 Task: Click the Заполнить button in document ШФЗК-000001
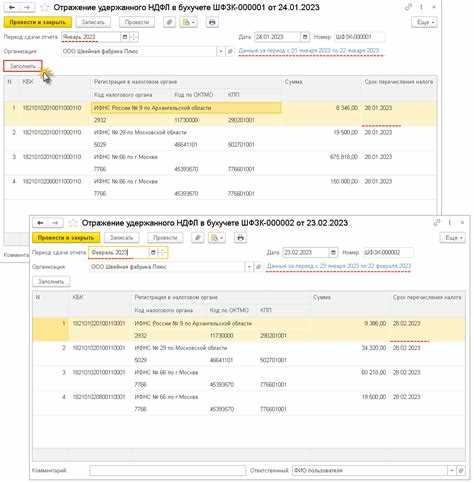tap(23, 66)
